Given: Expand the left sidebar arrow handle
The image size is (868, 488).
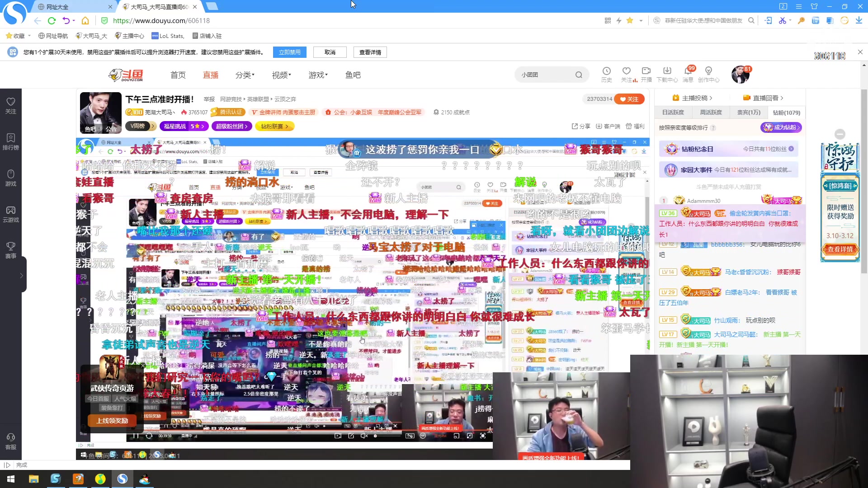Looking at the screenshot, I should pos(21,275).
